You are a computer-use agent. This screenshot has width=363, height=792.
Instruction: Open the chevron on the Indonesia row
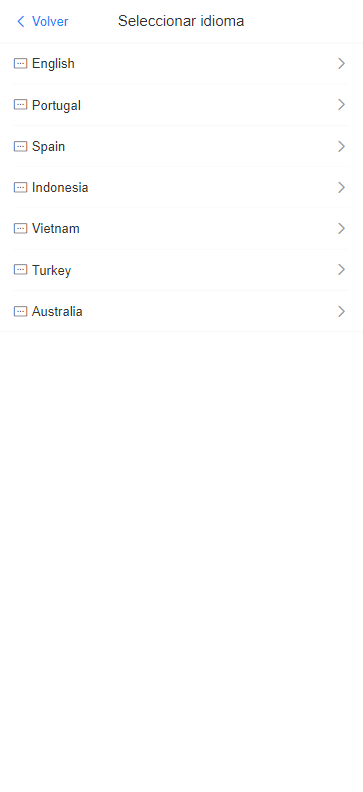[342, 187]
